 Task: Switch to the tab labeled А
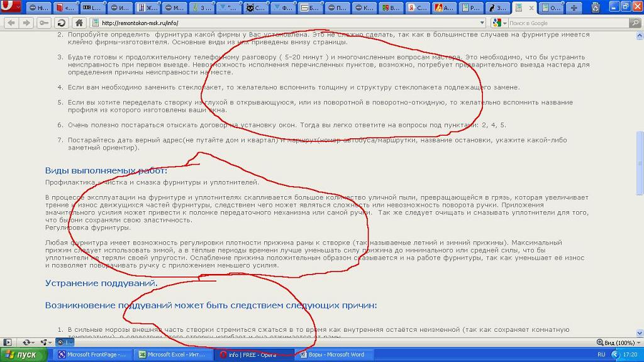(x=445, y=8)
